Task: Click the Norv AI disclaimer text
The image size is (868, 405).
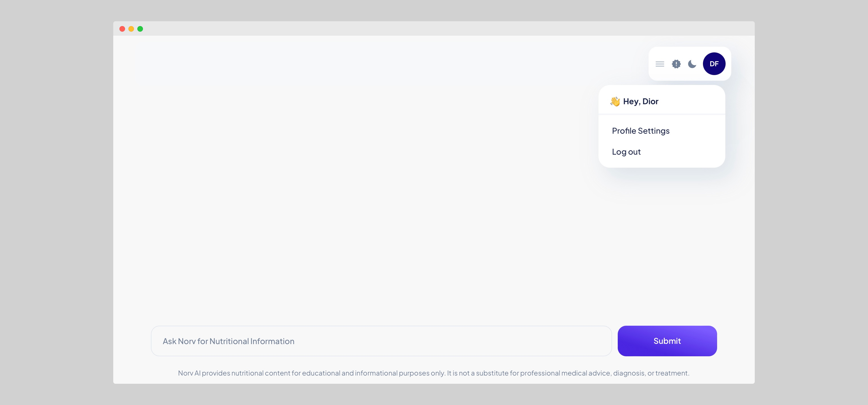Action: (433, 373)
